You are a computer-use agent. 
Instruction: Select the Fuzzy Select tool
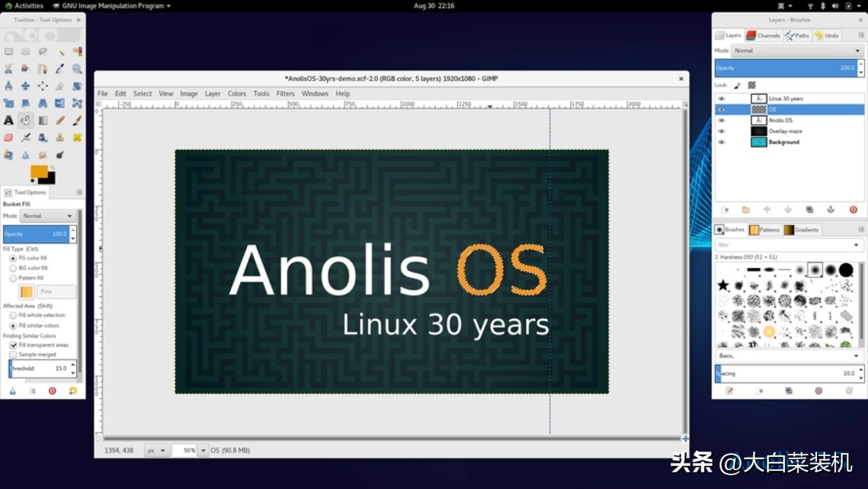(61, 52)
